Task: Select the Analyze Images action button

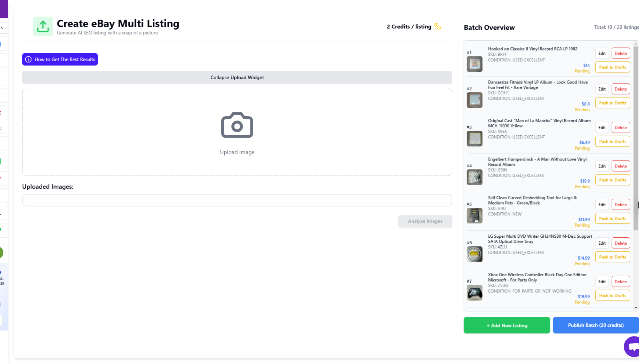Action: (425, 221)
